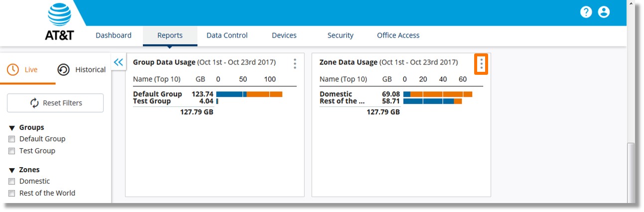Open the user account profile icon

[x=604, y=12]
